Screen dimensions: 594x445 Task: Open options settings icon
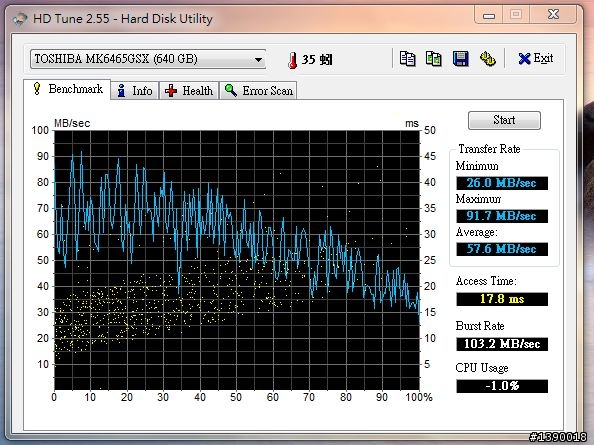tap(488, 59)
